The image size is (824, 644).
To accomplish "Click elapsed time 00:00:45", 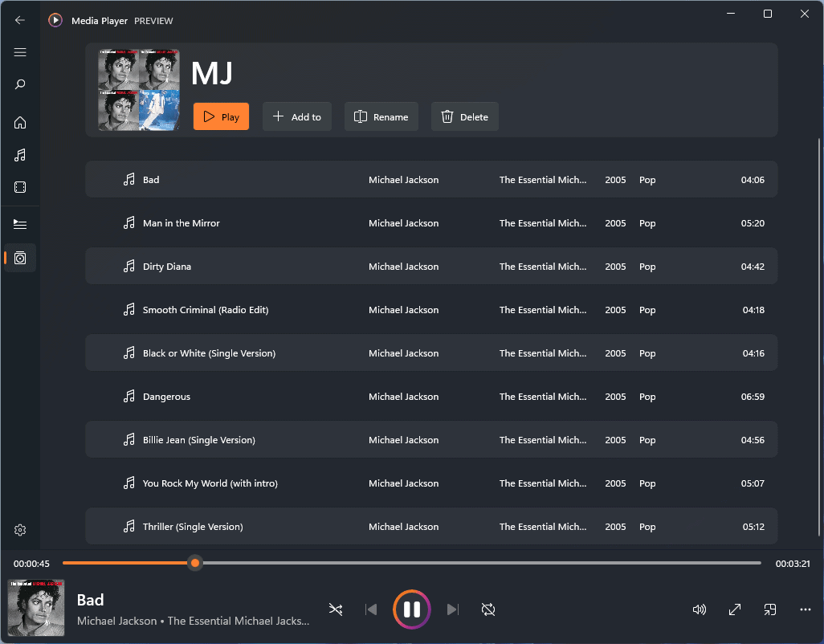I will point(31,564).
